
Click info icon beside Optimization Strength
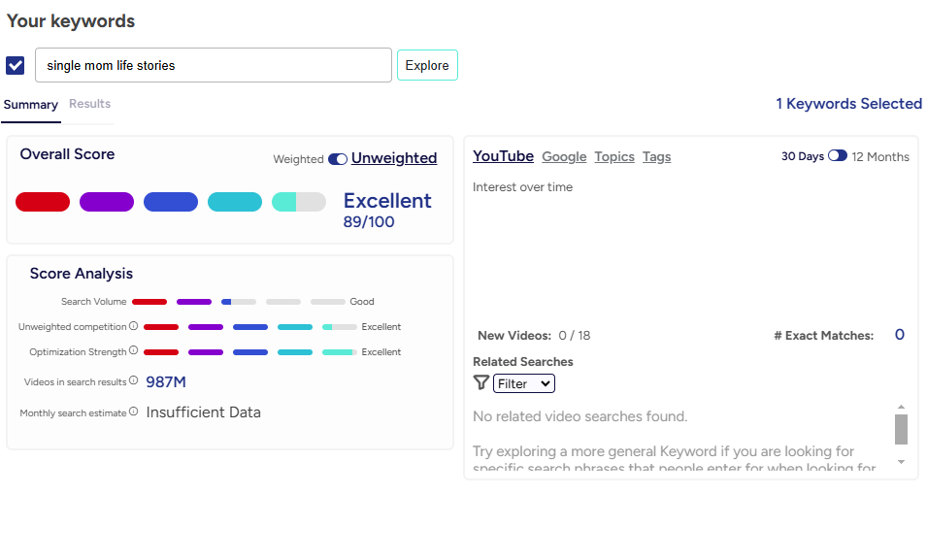(134, 351)
